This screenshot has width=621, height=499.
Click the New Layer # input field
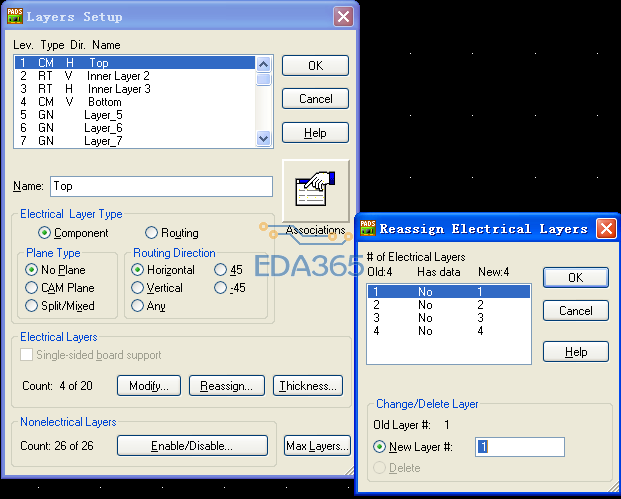click(520, 447)
